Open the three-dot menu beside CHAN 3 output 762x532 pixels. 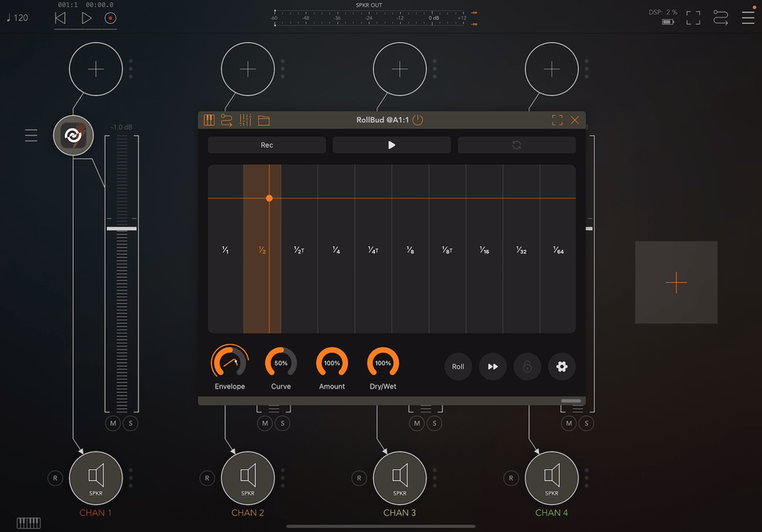434,478
